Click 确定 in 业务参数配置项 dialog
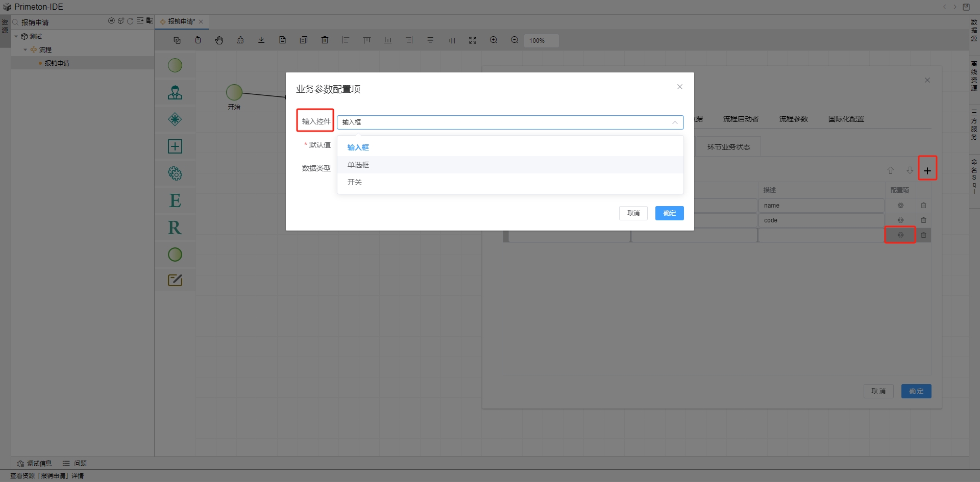980x482 pixels. click(669, 213)
